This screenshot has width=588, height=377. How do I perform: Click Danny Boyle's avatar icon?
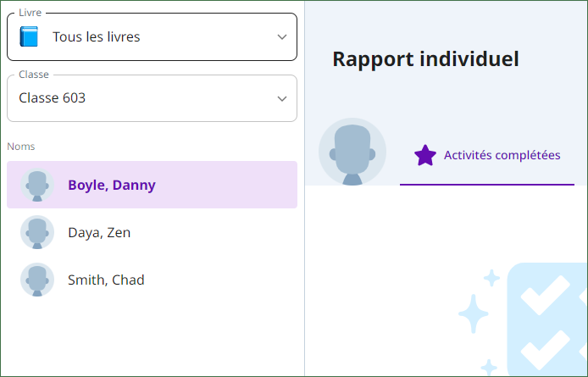coord(37,185)
